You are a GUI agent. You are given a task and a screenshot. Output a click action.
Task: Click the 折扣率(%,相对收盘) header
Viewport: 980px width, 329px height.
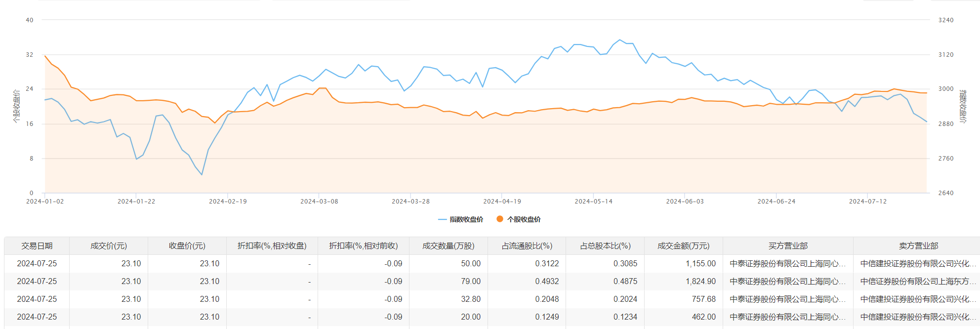point(272,246)
